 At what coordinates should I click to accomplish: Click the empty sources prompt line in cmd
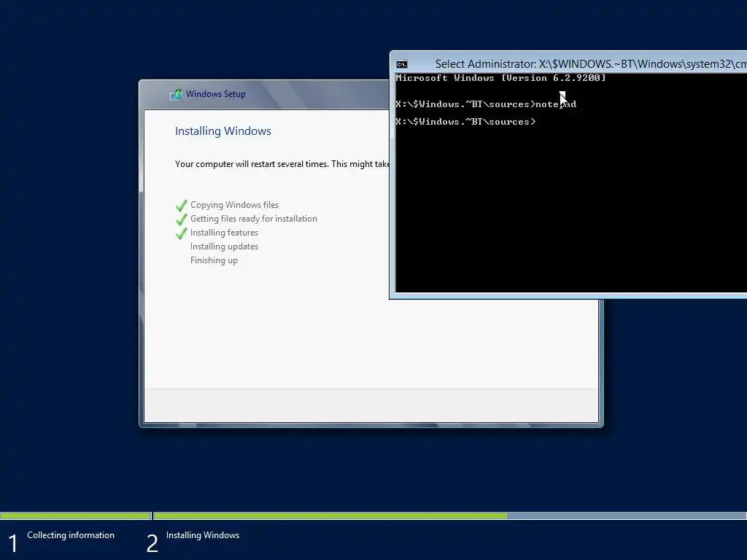click(x=465, y=122)
